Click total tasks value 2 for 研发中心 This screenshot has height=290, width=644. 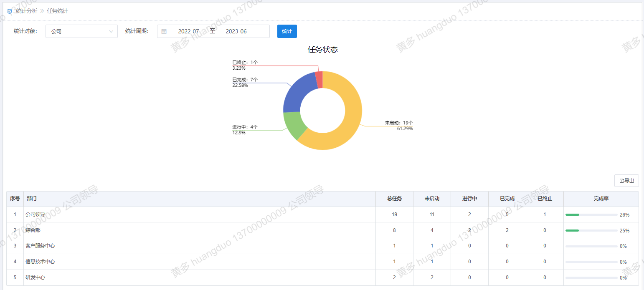[394, 278]
